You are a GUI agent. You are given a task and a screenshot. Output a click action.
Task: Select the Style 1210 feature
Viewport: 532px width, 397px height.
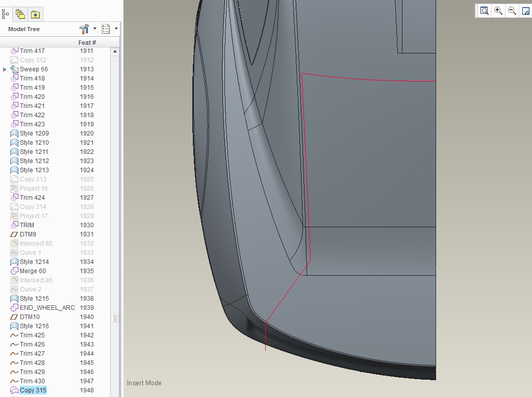[34, 142]
